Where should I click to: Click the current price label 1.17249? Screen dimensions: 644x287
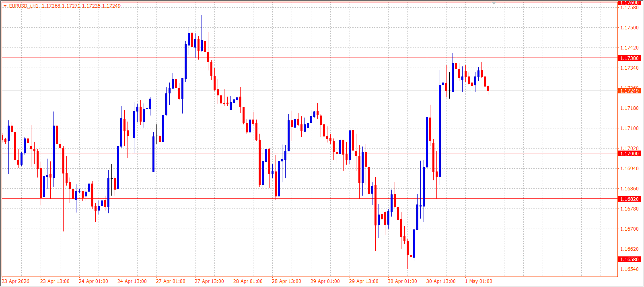(629, 91)
